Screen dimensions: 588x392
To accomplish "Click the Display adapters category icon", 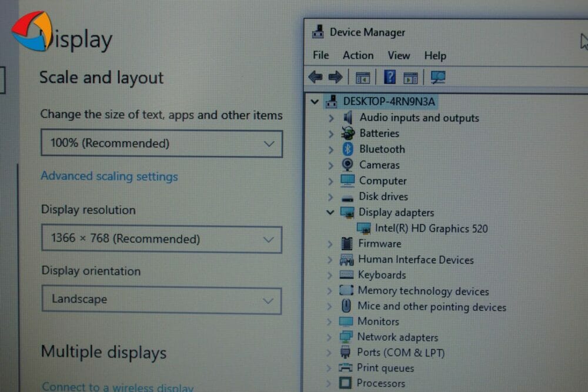I will [348, 213].
